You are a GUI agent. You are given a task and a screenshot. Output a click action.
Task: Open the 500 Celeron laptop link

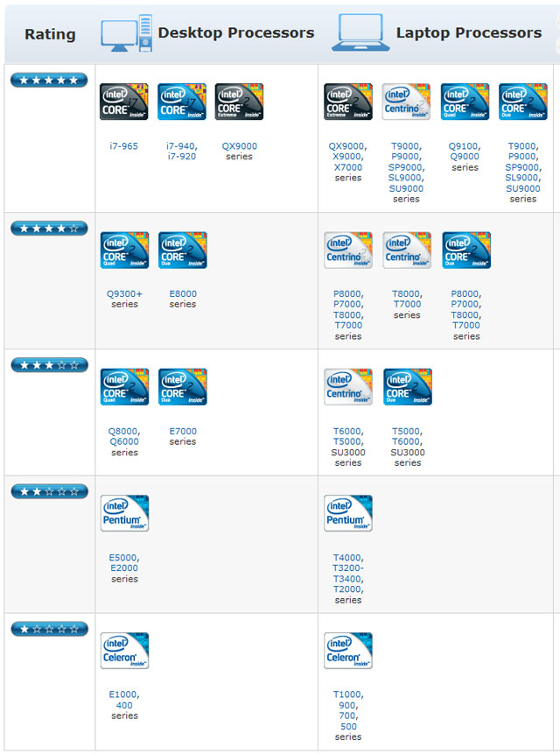coord(348,727)
